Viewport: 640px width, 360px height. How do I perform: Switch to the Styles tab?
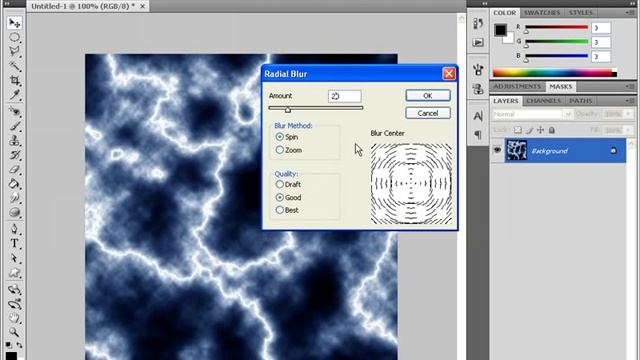pos(581,13)
